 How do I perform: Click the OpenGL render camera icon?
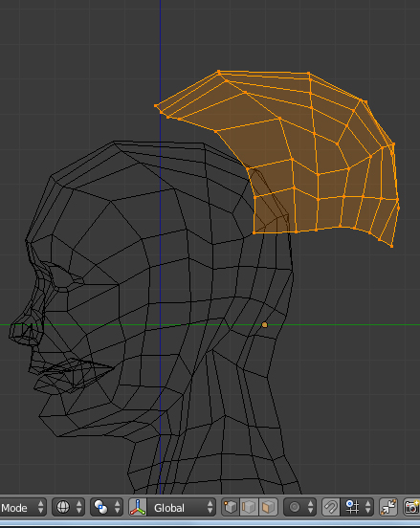coord(411,507)
